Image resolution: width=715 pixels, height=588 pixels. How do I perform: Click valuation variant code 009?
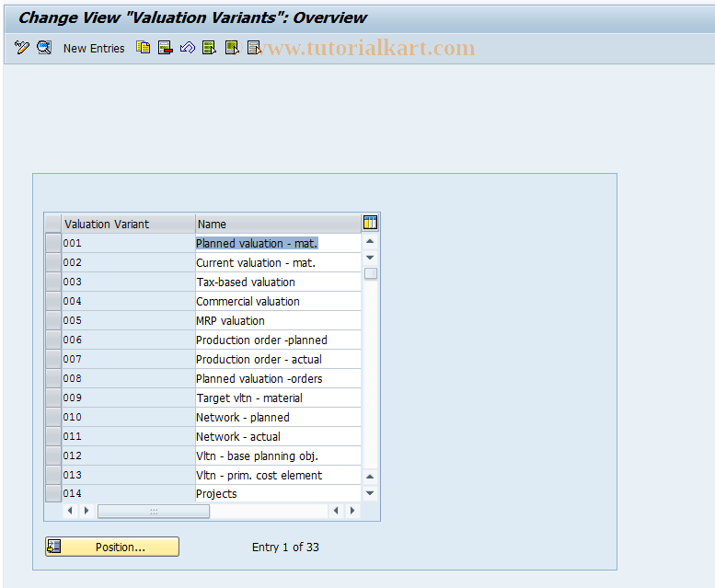(73, 398)
